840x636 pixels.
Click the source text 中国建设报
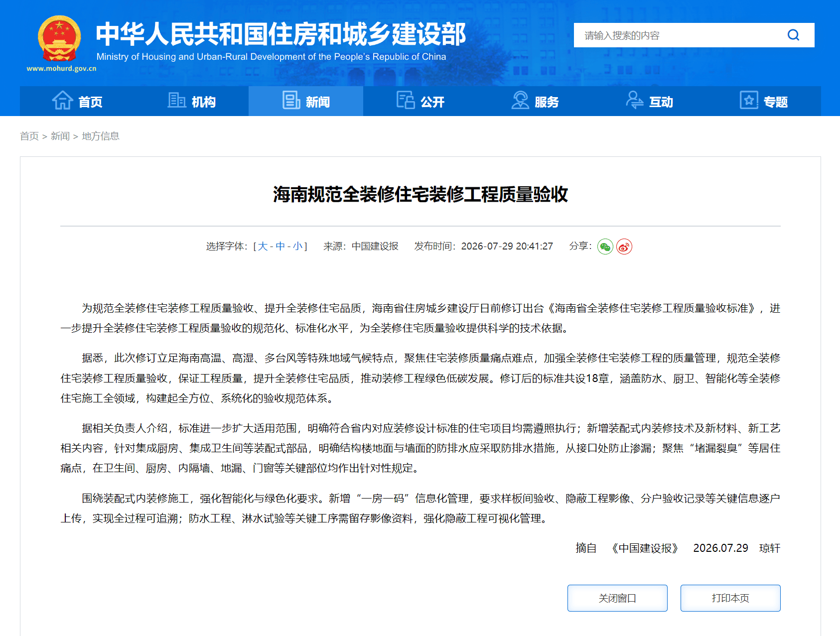click(375, 246)
